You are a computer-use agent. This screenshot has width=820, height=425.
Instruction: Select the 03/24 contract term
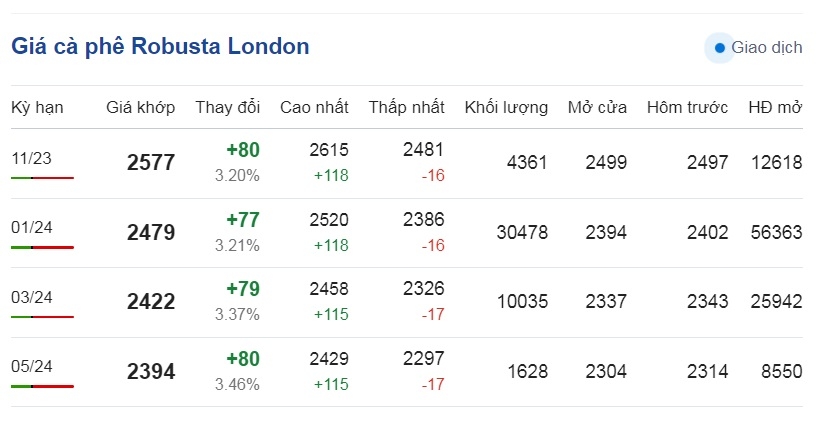click(31, 297)
